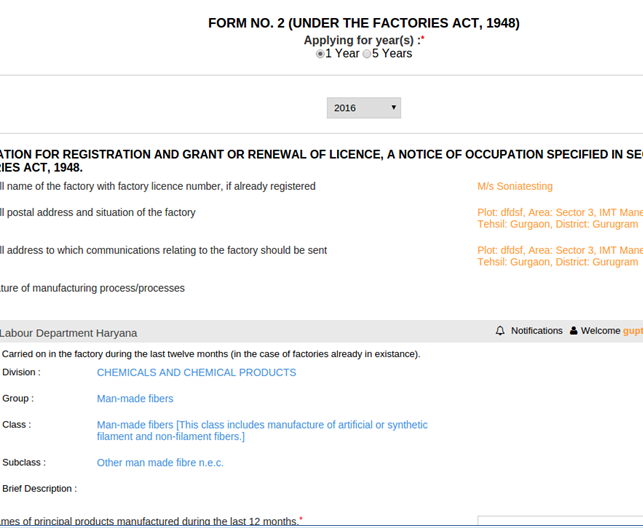Click the communications address value
643x528 pixels.
point(559,256)
